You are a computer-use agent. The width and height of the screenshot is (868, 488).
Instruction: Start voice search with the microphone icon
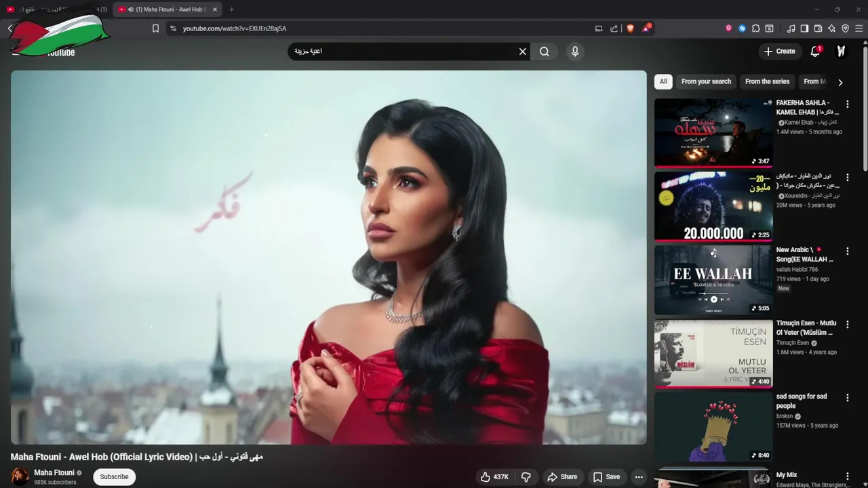[x=575, y=52]
